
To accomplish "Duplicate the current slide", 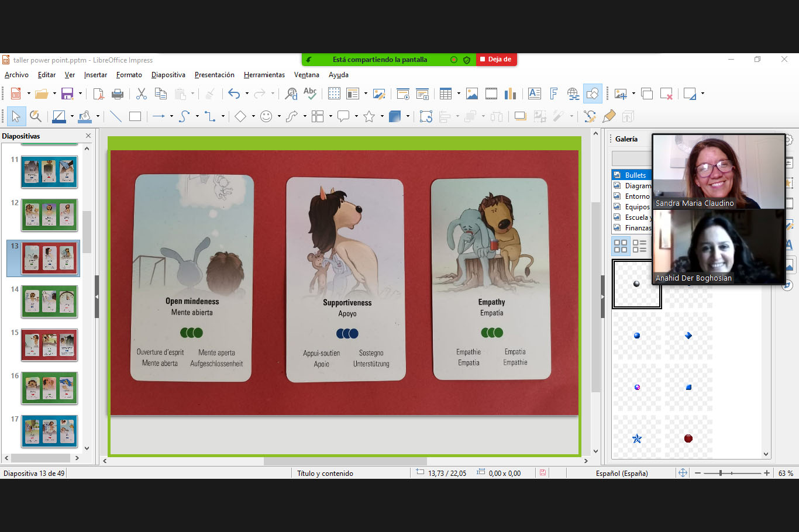I will tap(647, 94).
